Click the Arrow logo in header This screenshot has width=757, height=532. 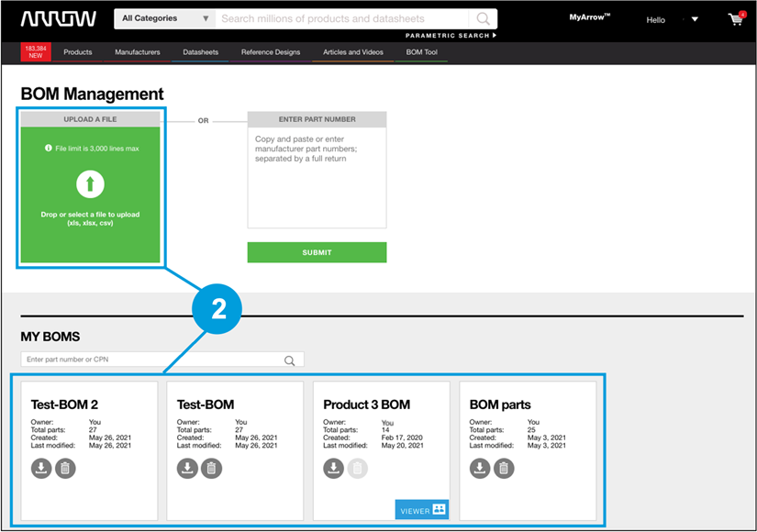coord(60,18)
